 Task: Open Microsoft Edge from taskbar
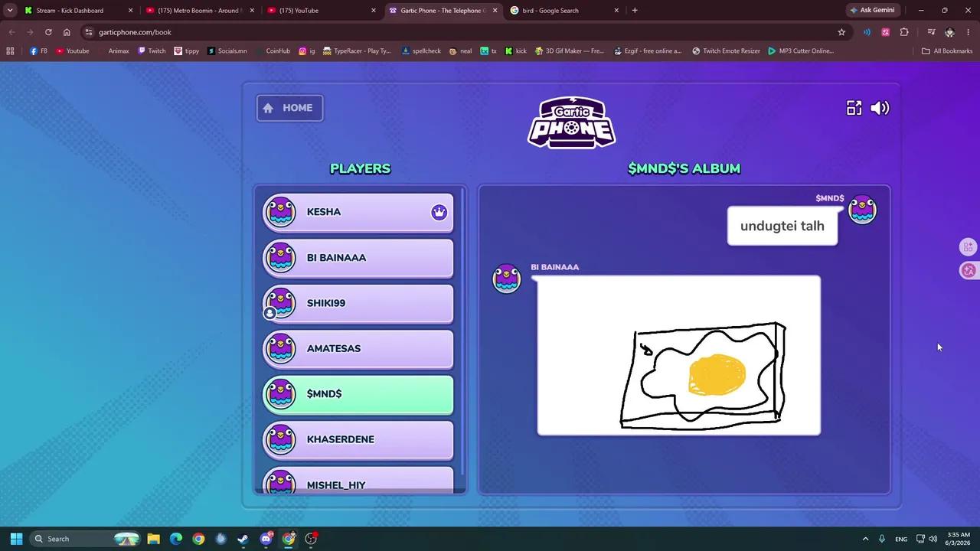pos(176,539)
